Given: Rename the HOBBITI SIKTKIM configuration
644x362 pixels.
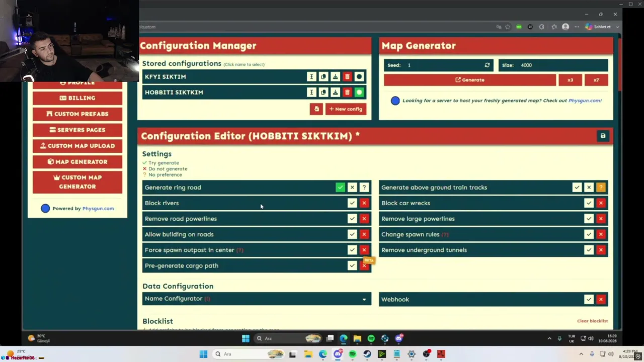Looking at the screenshot, I should (311, 93).
